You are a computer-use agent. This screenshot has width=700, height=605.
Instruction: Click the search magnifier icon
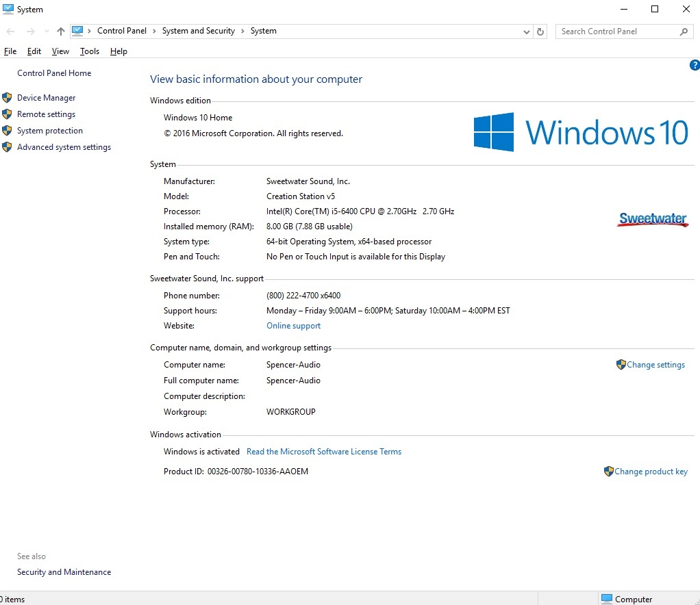(684, 31)
